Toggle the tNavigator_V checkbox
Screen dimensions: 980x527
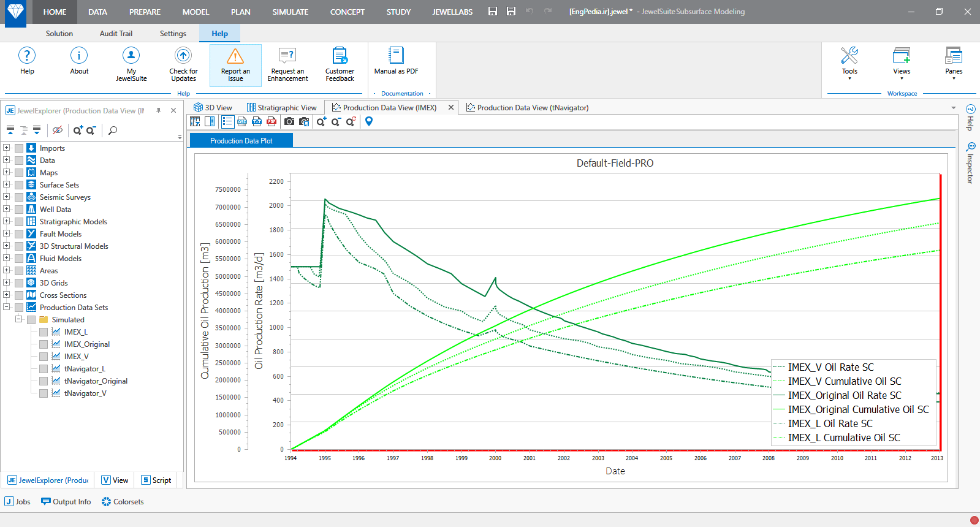click(x=44, y=393)
